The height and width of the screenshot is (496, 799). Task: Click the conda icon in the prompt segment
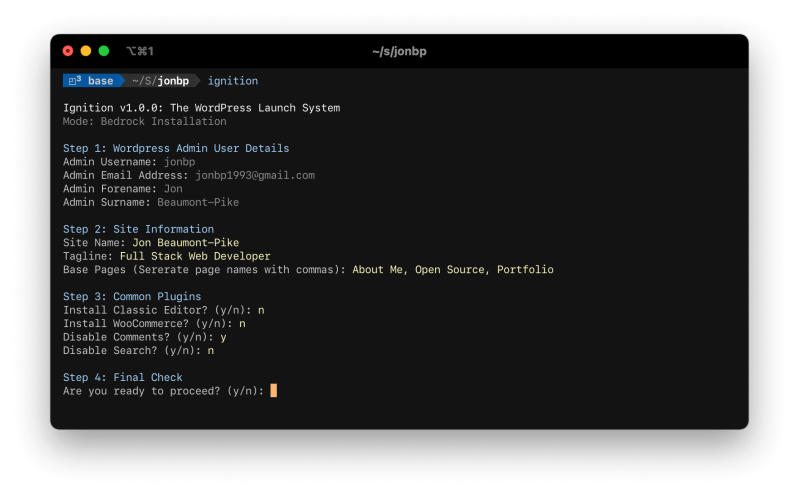74,81
